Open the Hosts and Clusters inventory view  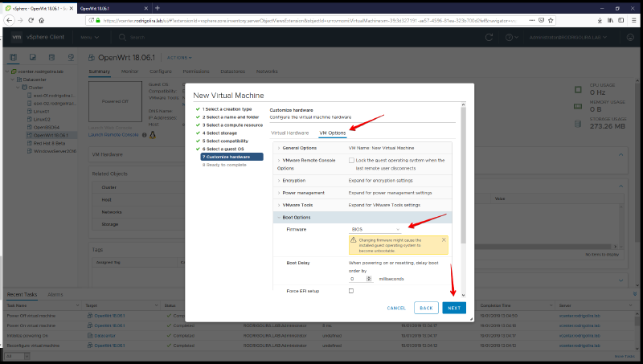14,58
